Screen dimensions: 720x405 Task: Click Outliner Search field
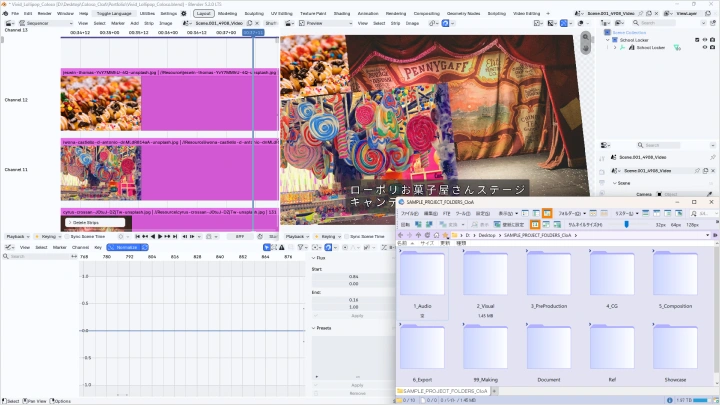click(x=655, y=22)
